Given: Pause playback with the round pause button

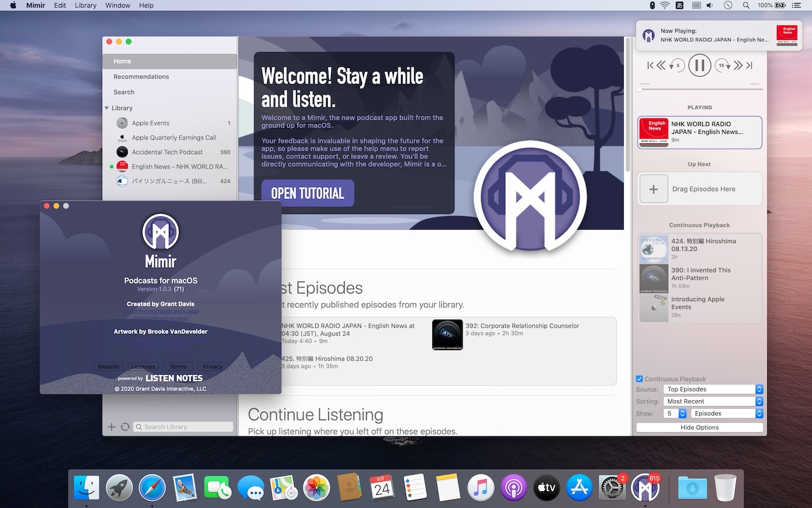Looking at the screenshot, I should coord(699,65).
